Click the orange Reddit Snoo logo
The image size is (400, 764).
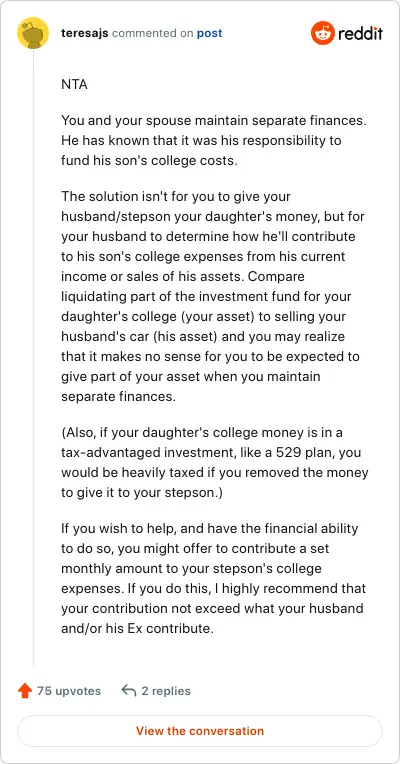point(323,33)
